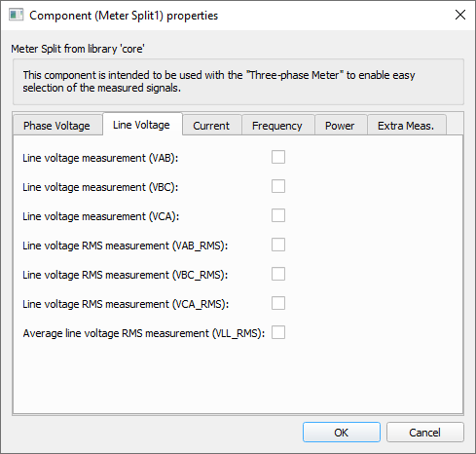The height and width of the screenshot is (454, 476).
Task: Enable VAB line voltage measurement checkbox
Action: tap(278, 157)
